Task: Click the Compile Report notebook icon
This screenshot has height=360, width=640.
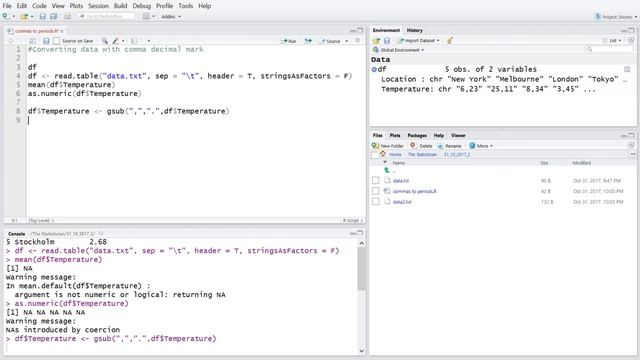Action: click(x=134, y=41)
